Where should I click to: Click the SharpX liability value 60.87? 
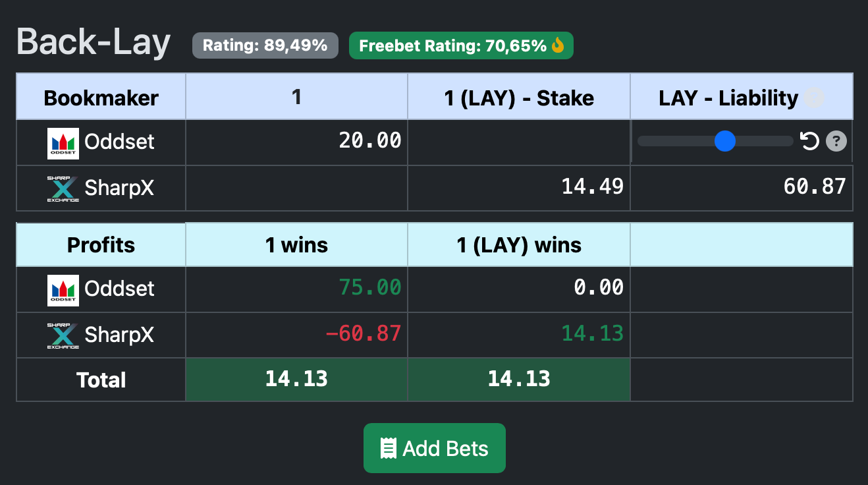click(815, 186)
